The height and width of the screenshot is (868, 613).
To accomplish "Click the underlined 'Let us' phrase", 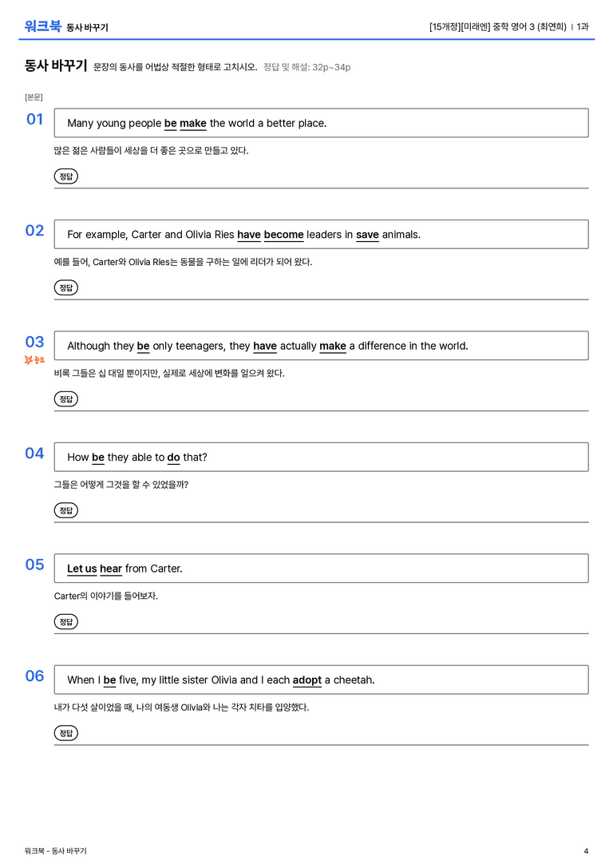I will 82,569.
